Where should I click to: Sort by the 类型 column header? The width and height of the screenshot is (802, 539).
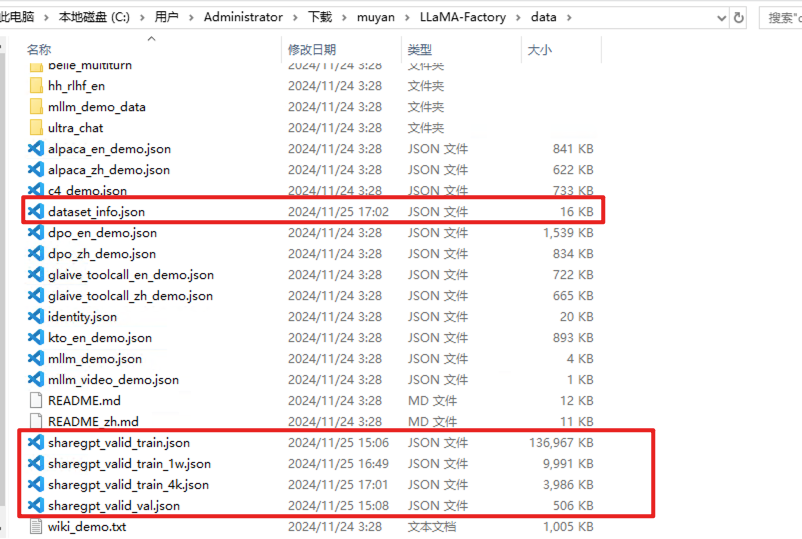tap(420, 49)
